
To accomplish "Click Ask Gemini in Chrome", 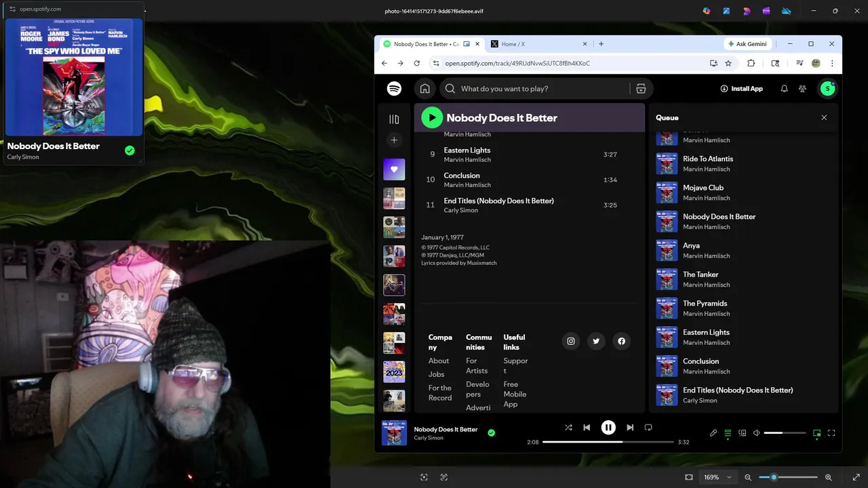I will point(747,44).
